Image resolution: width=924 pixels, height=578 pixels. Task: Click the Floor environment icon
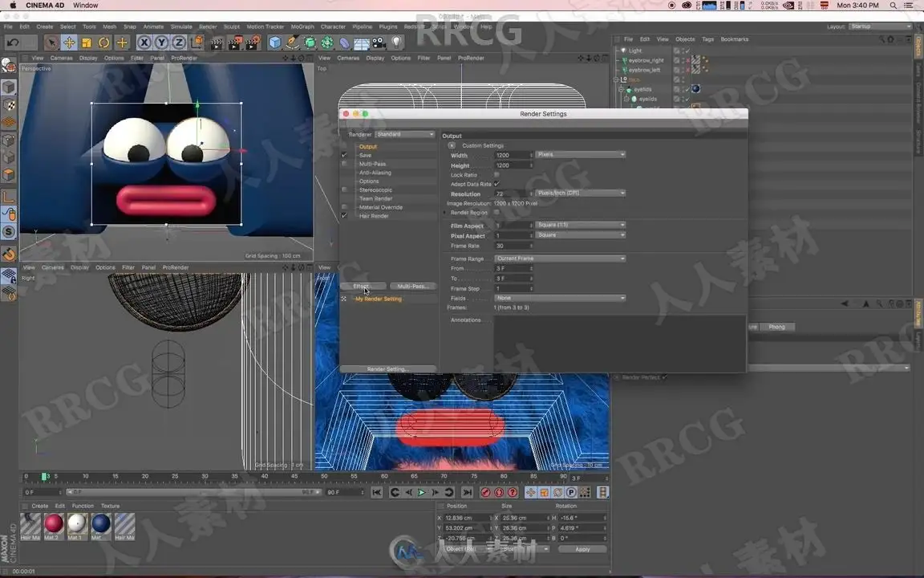361,43
